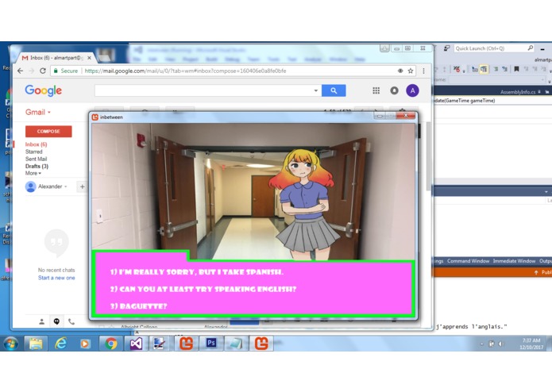This screenshot has height=392, width=552.
Task: Open the Hangouts chat bubble icon
Action: [56, 321]
